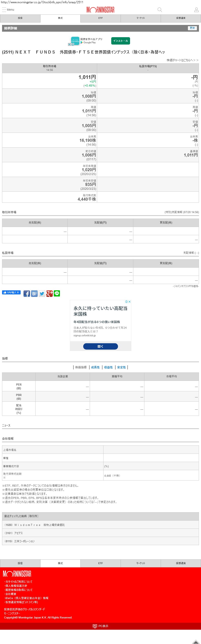201x644 pixels.
Task: Open the user account icon
Action: click(x=196, y=10)
